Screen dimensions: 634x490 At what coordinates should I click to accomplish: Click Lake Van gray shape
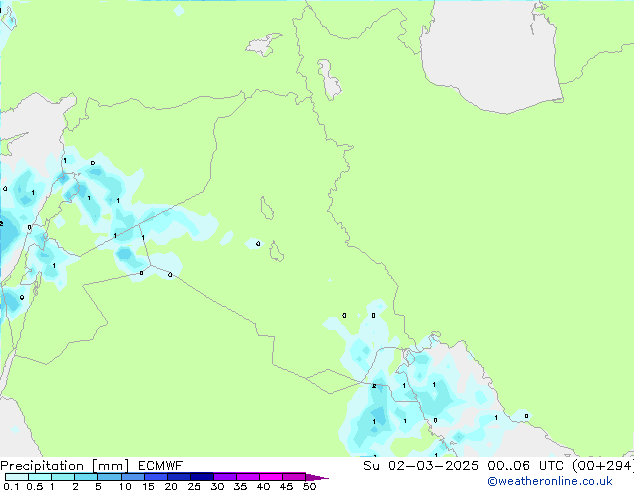263,44
